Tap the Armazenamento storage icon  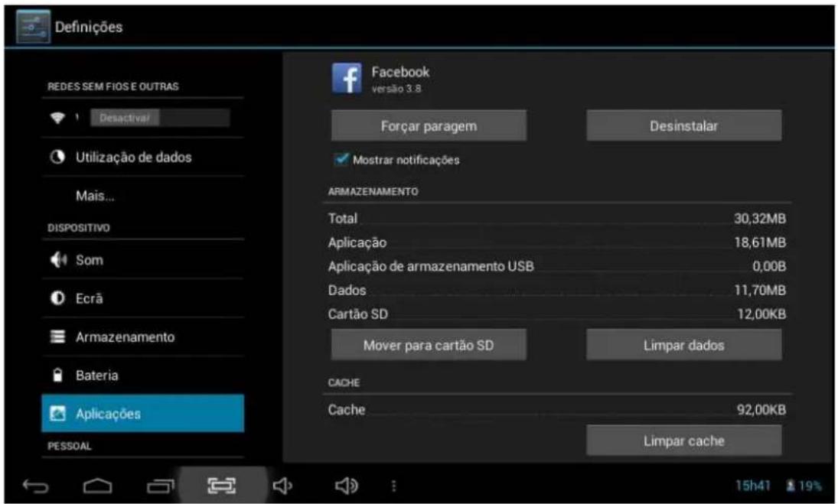tap(57, 337)
